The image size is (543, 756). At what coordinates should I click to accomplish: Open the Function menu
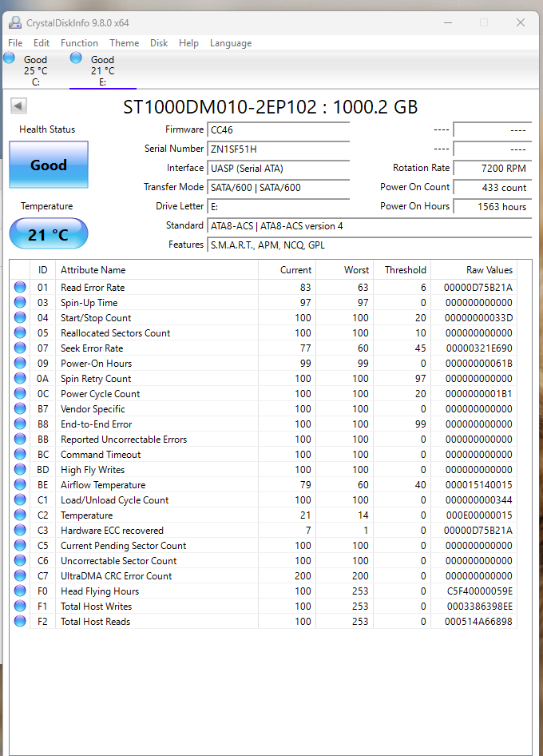tap(79, 43)
